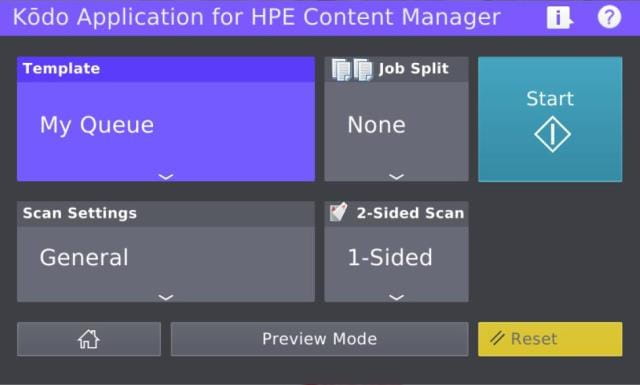The image size is (640, 385).
Task: Click the 2-Sided Scan page icon
Action: (x=338, y=212)
